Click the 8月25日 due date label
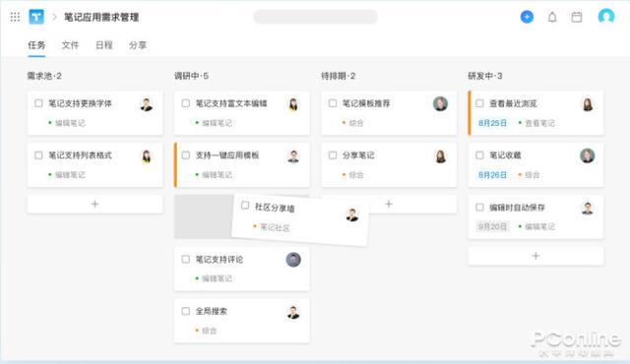The height and width of the screenshot is (364, 630). click(492, 123)
